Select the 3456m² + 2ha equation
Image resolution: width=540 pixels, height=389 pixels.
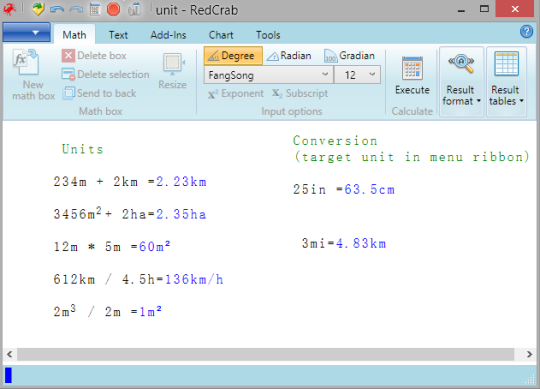[129, 213]
